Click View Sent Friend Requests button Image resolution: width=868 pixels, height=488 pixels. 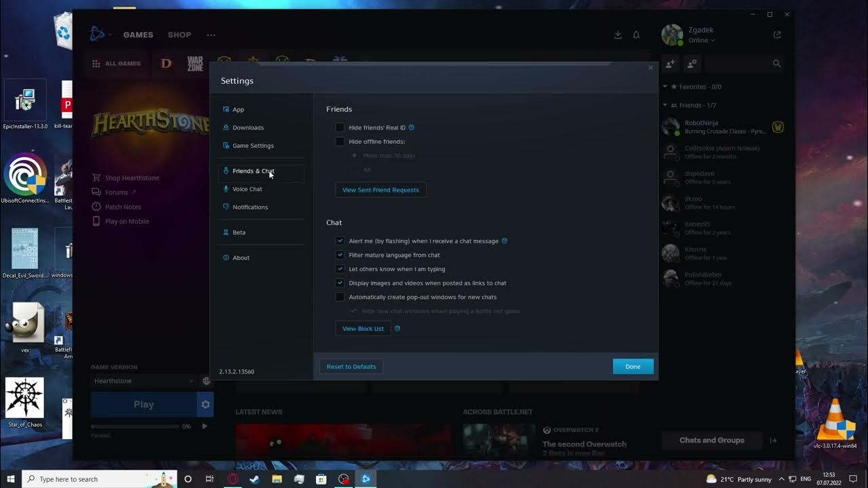380,190
